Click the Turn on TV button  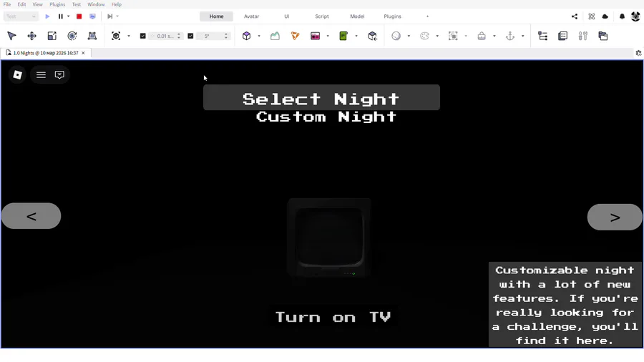333,316
